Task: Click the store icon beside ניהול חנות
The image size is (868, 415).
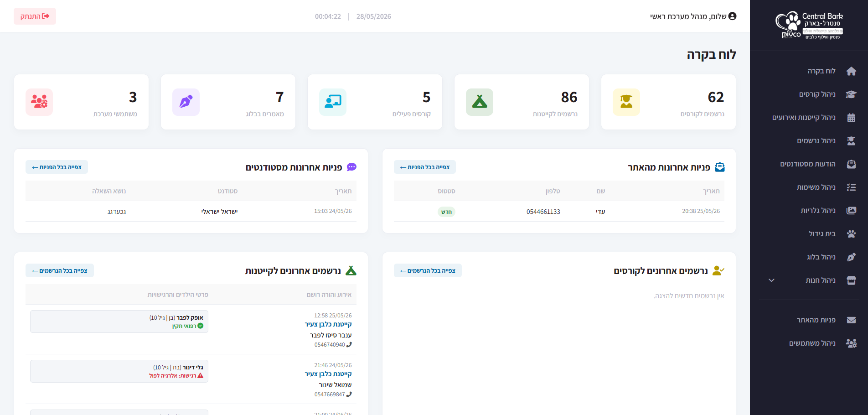Action: (851, 280)
